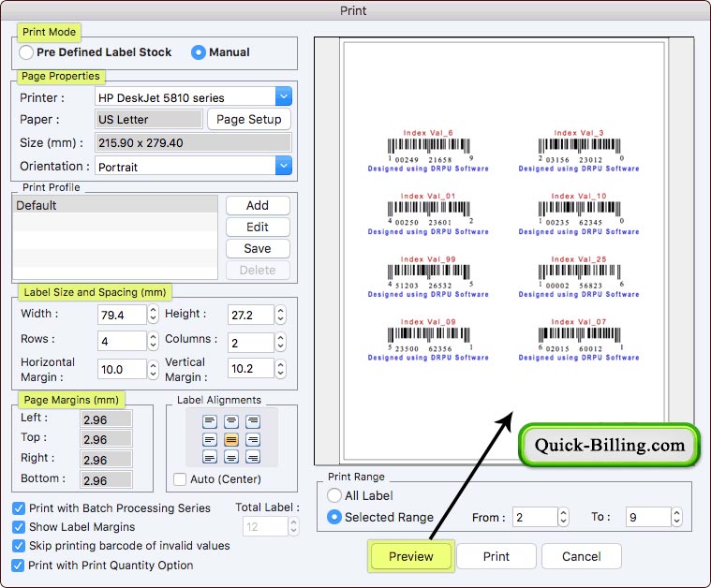Click the Size 215.90 x 279.40 field

[193, 142]
